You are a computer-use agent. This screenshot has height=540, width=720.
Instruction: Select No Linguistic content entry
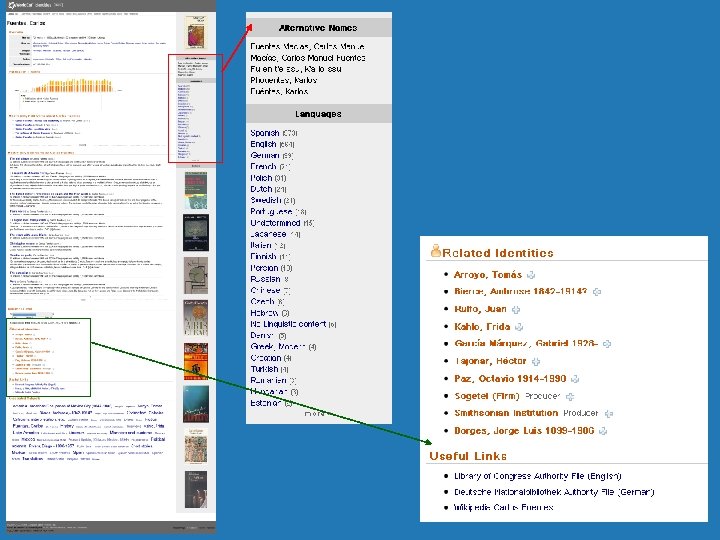[x=288, y=324]
